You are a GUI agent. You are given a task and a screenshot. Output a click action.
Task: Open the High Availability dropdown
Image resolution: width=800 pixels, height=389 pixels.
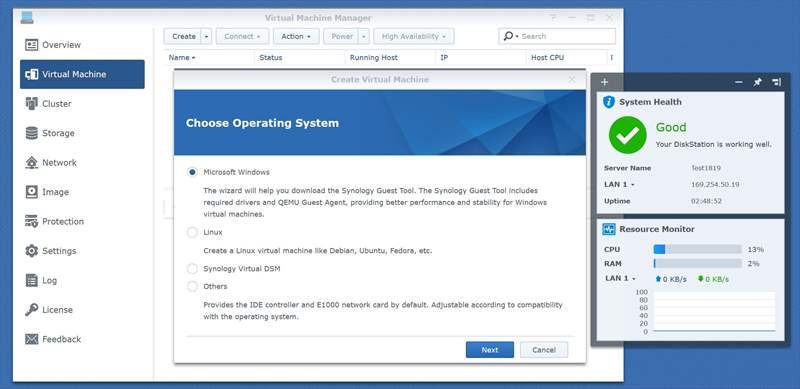(x=414, y=37)
